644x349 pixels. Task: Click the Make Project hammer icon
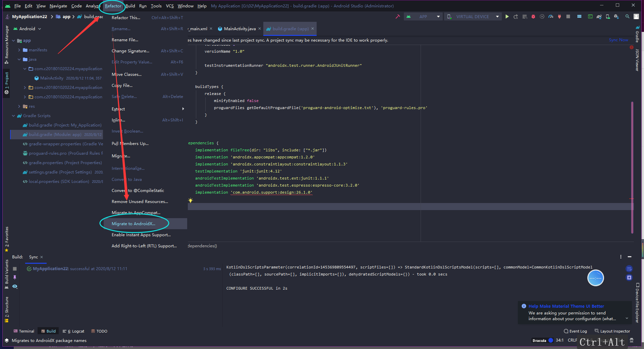(398, 16)
